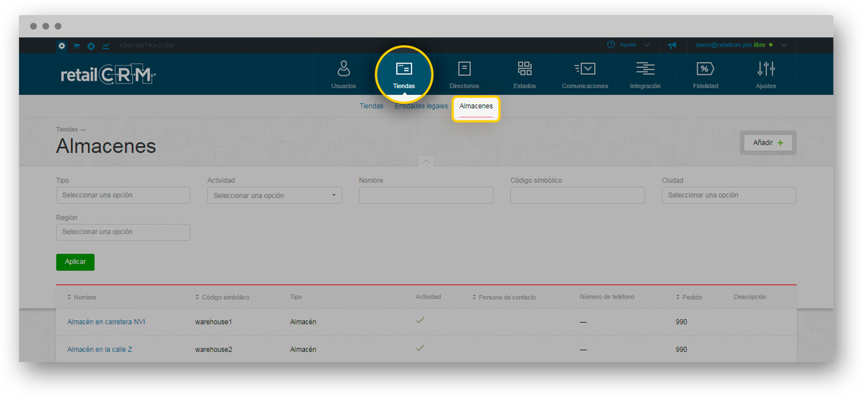Click the lifebuoy icon in top bar
The height and width of the screenshot is (405, 868).
click(x=91, y=45)
